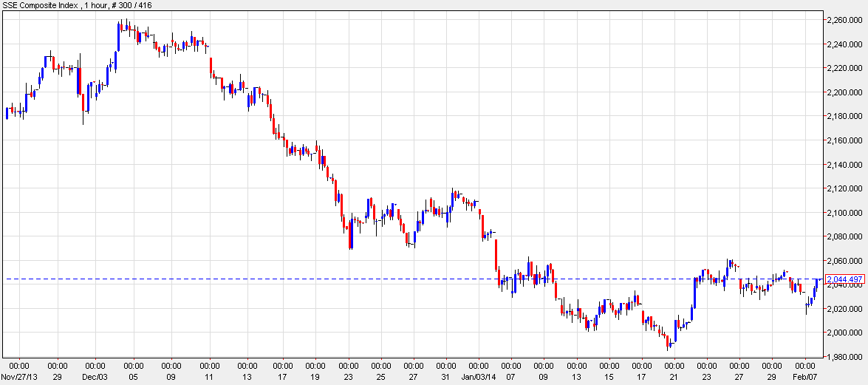Select the 2,220.000 price axis label

pyautogui.click(x=844, y=68)
